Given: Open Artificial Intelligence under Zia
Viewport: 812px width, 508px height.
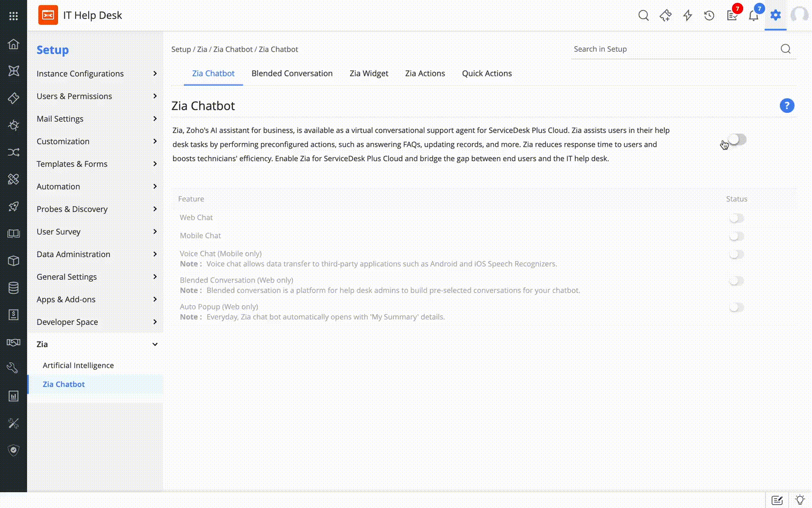Looking at the screenshot, I should (x=78, y=365).
